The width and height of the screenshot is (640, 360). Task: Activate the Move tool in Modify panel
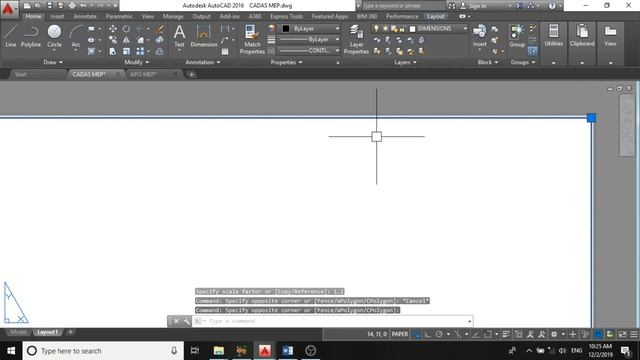(113, 29)
